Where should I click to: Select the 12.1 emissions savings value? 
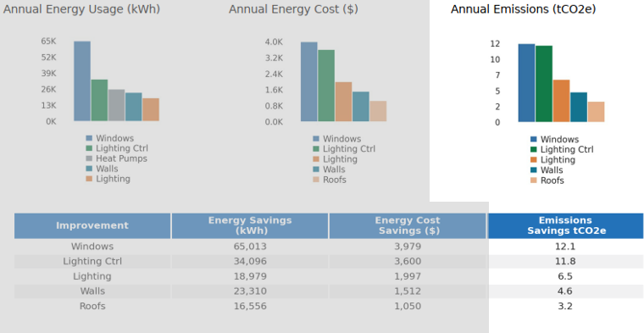coord(565,247)
